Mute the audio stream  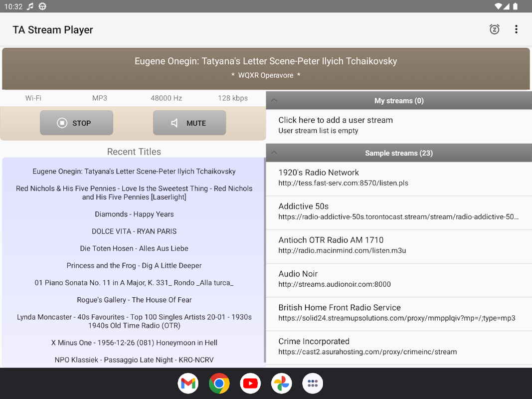tap(189, 123)
